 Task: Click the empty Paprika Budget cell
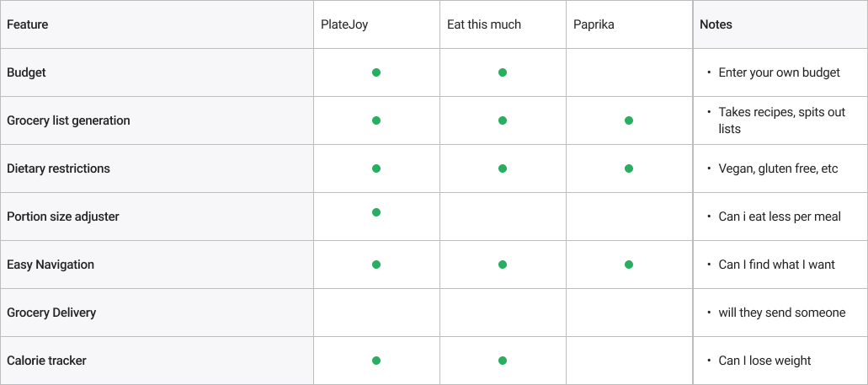(630, 72)
